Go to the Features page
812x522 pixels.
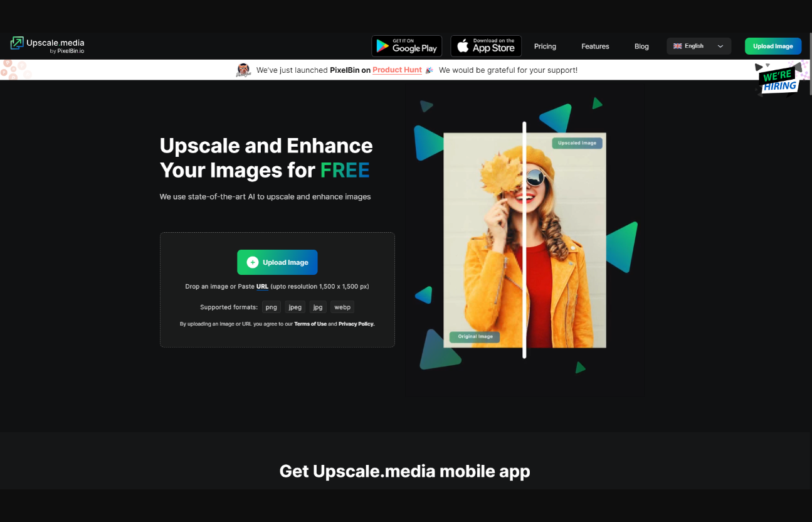[x=595, y=46]
